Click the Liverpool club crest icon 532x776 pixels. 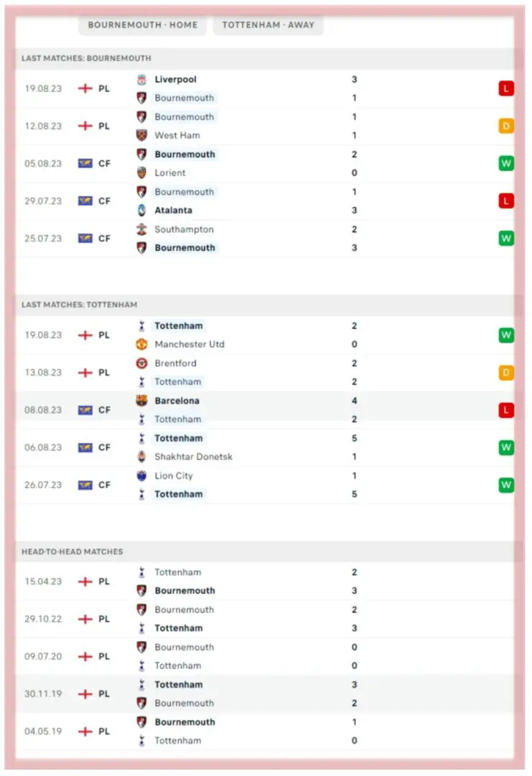click(x=141, y=80)
